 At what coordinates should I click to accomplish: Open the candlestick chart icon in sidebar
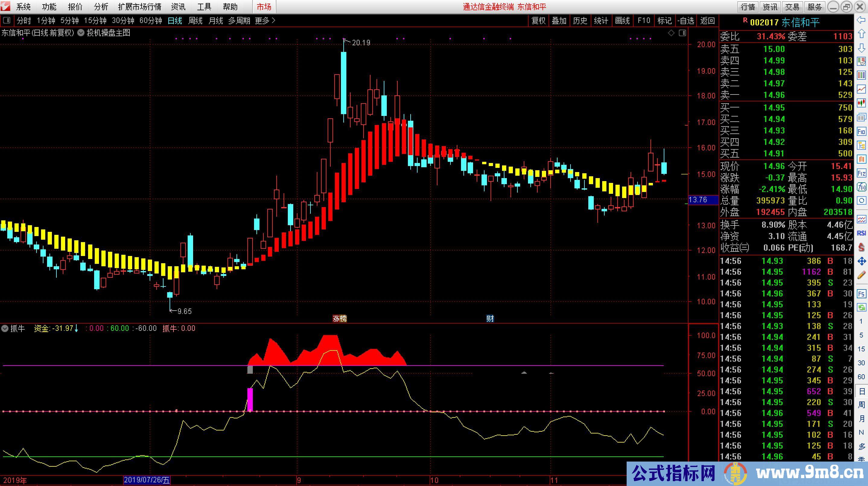point(862,102)
